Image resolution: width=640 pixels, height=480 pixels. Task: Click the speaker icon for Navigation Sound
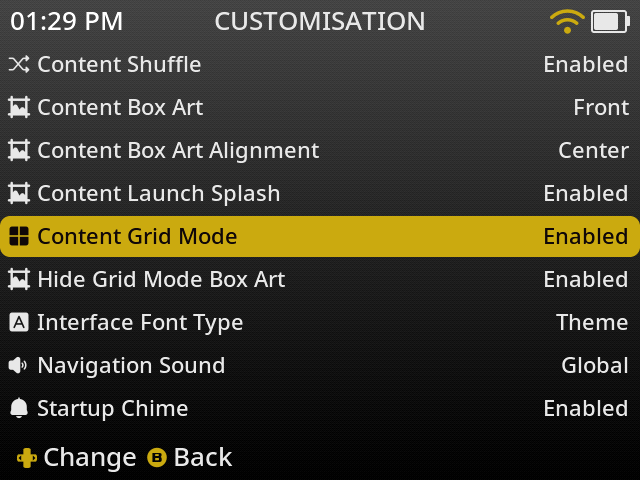(x=18, y=366)
